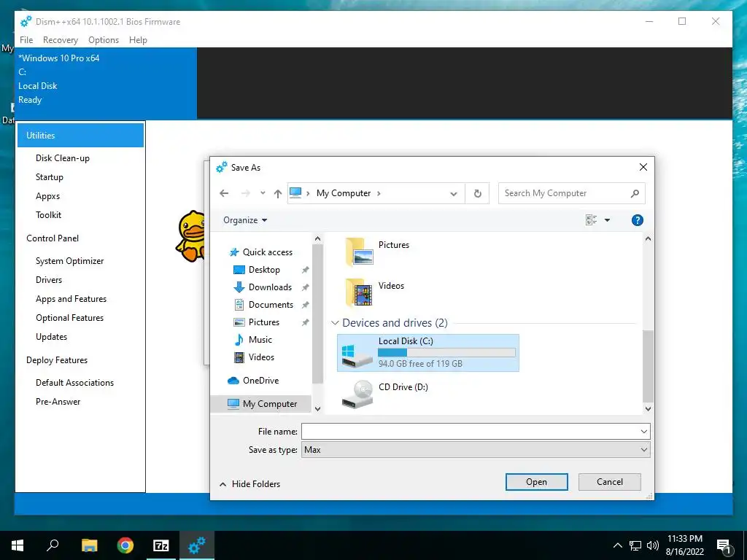747x560 pixels.
Task: Select the Windows 10 Pro x64 image tile
Action: [x=106, y=83]
